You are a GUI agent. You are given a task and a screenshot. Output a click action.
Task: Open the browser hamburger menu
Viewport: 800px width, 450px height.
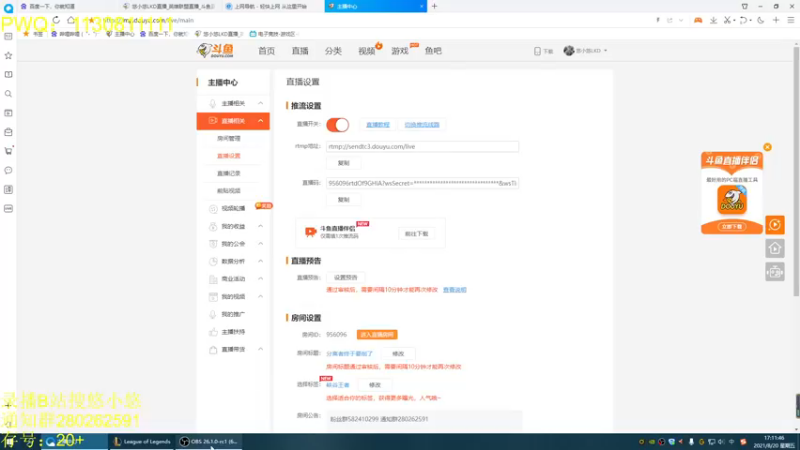click(791, 20)
